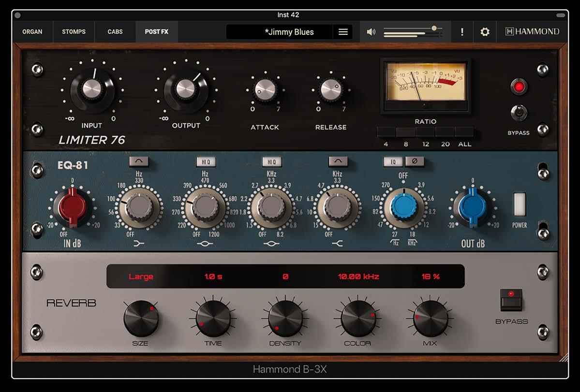
Task: Click the low shelf Hz frequency knob
Action: click(x=139, y=208)
